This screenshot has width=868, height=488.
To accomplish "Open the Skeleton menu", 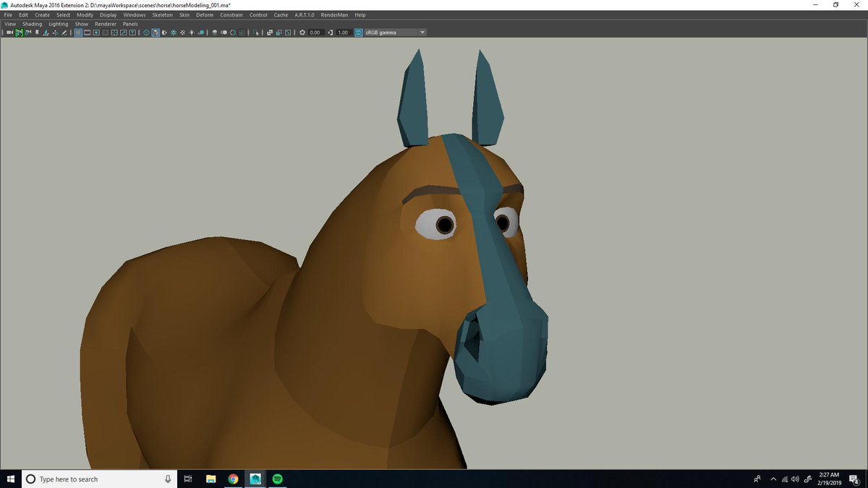I will coord(163,14).
